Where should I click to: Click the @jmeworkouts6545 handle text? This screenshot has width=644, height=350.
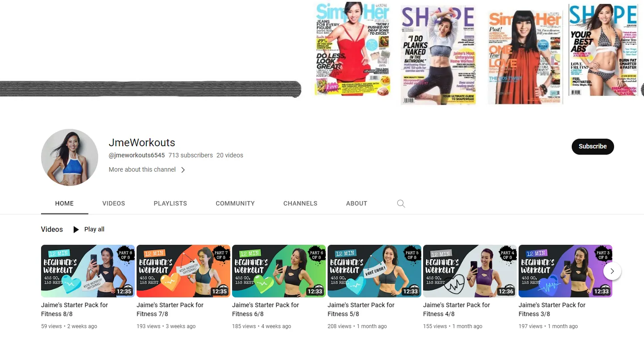tap(137, 155)
